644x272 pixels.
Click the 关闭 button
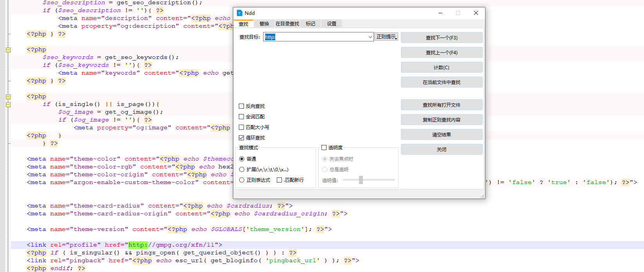coord(442,150)
